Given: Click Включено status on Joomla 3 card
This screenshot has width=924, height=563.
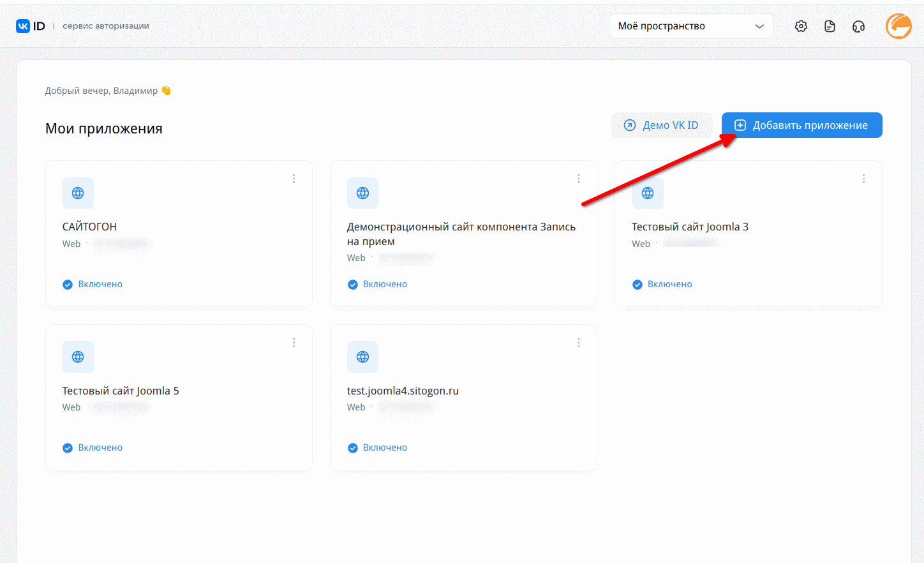Looking at the screenshot, I should (x=662, y=284).
